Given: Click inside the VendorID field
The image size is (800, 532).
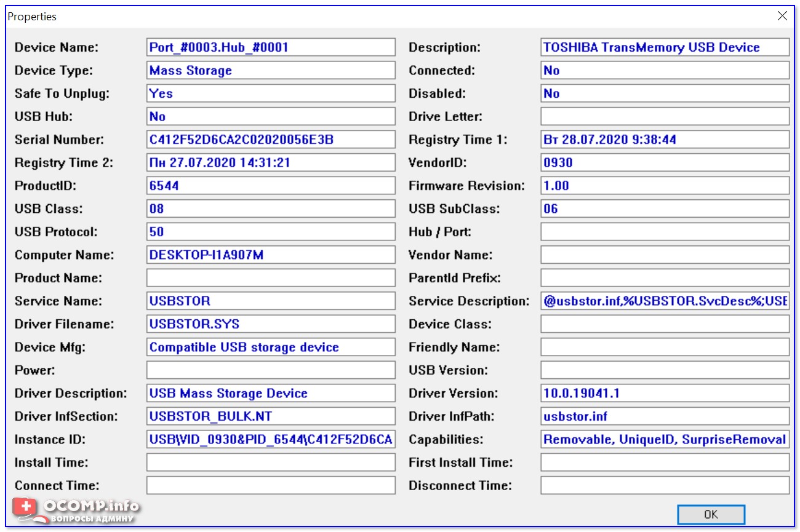Looking at the screenshot, I should 665,163.
